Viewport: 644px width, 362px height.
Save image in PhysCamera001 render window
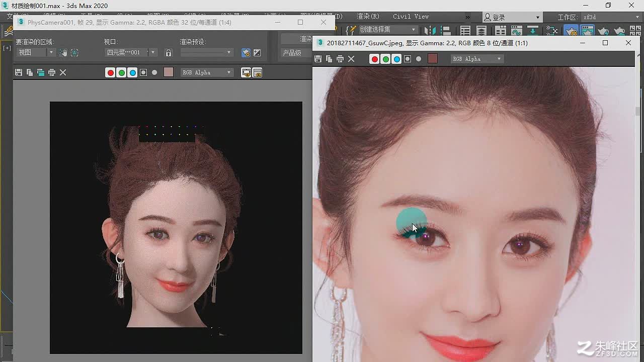point(19,72)
